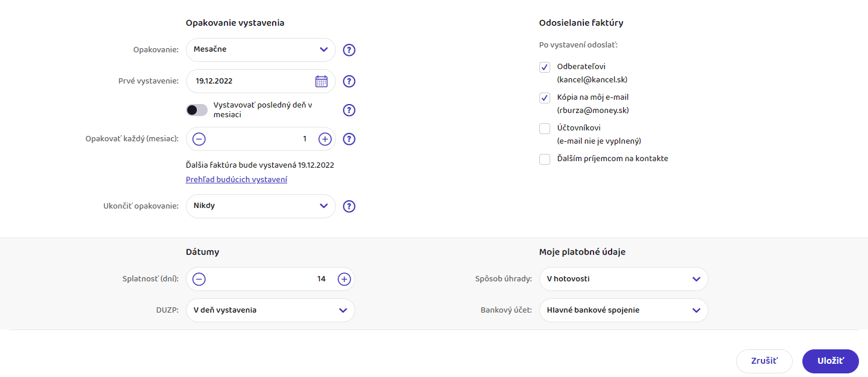Tick Ďalším príjemcom na kontakte checkbox
This screenshot has height=377, width=868.
(x=545, y=159)
